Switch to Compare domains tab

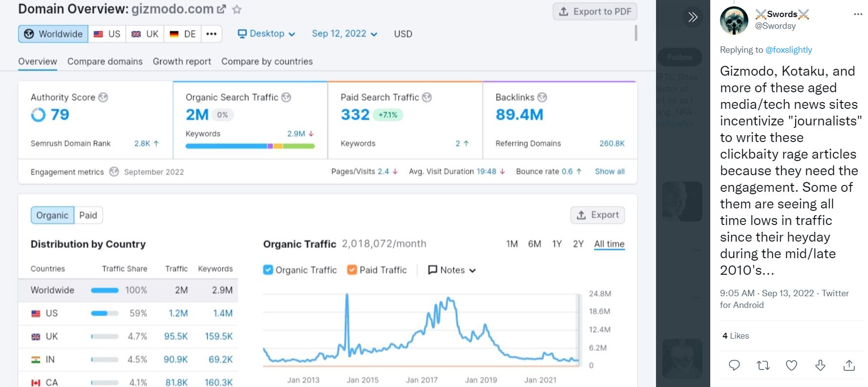pos(105,61)
